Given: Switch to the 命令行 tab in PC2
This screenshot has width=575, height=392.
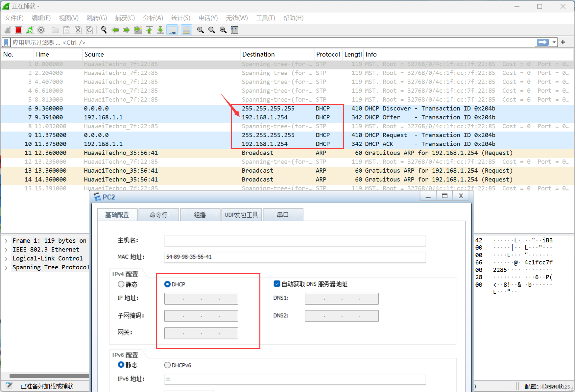Looking at the screenshot, I should 159,215.
